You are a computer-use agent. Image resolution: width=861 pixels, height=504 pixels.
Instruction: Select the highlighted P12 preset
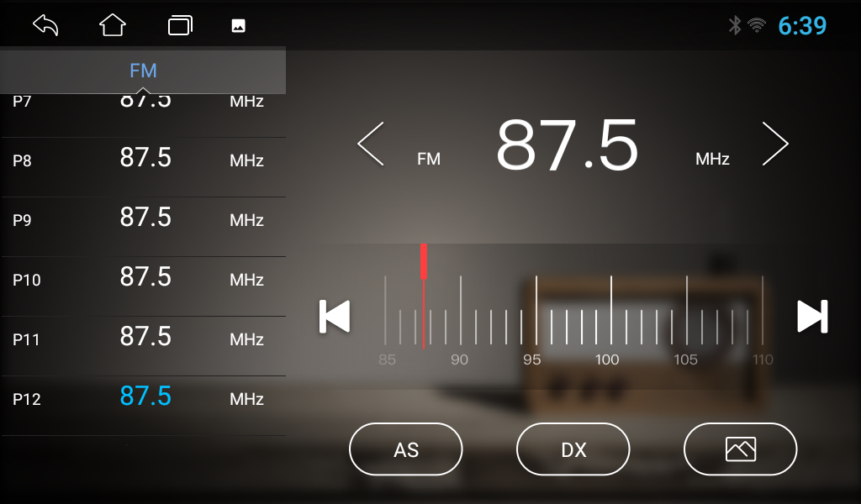(x=143, y=406)
